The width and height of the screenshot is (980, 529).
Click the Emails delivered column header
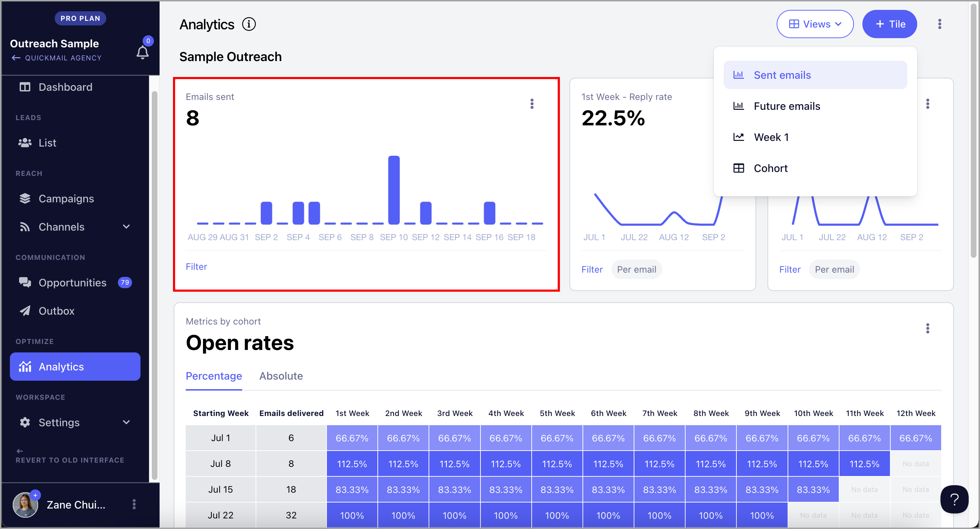pyautogui.click(x=291, y=413)
